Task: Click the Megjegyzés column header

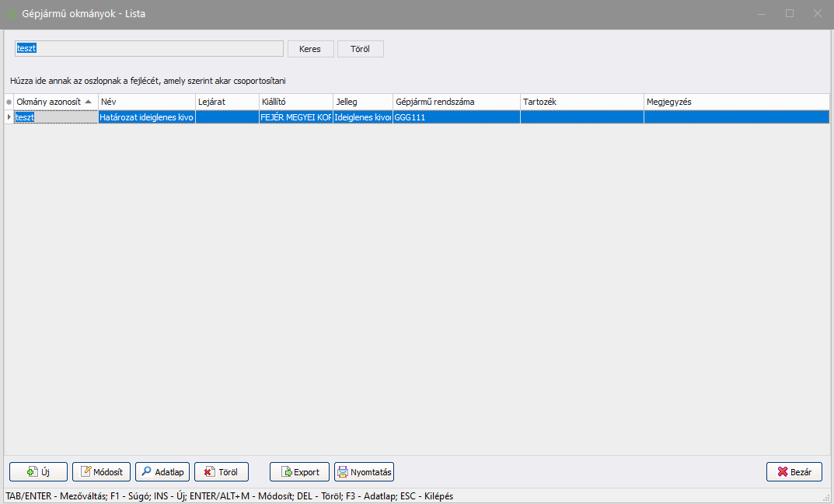Action: point(736,102)
